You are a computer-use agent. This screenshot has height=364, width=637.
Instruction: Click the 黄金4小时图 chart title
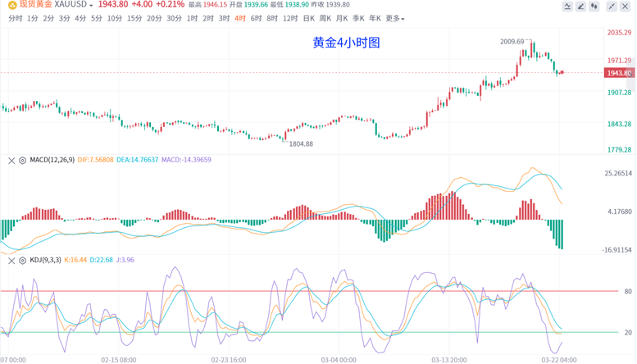click(x=346, y=43)
